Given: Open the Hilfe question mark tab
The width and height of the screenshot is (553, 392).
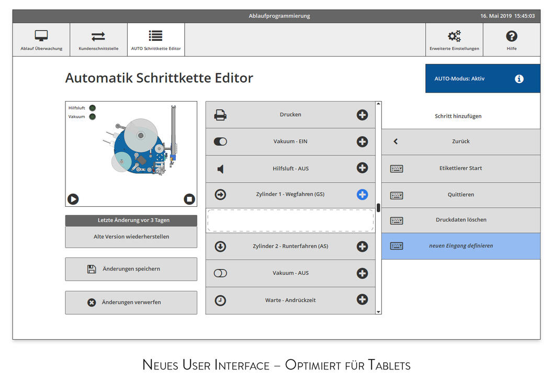Looking at the screenshot, I should point(511,40).
